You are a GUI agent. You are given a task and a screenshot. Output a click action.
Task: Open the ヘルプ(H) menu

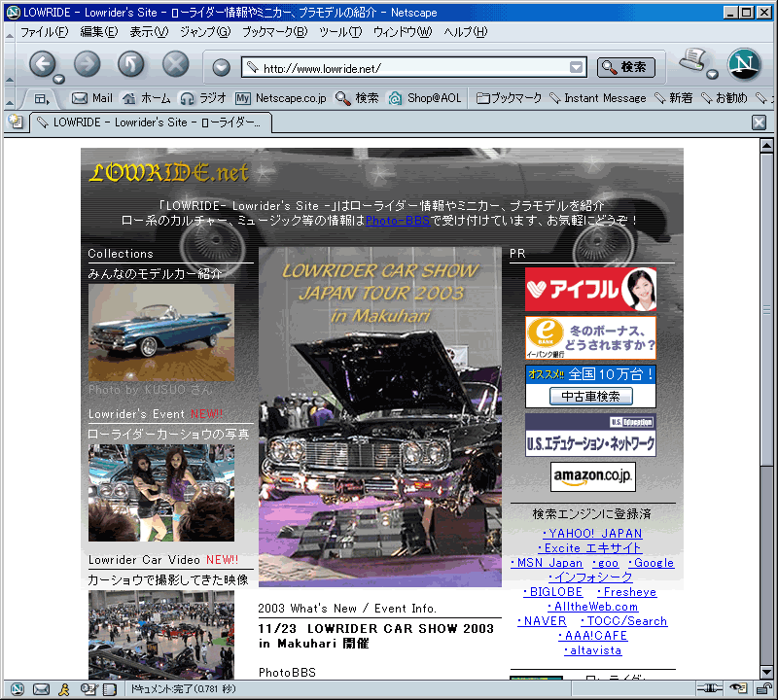pyautogui.click(x=466, y=32)
